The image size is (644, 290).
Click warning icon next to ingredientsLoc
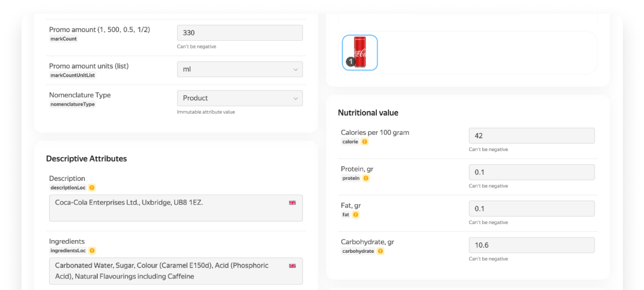point(92,251)
